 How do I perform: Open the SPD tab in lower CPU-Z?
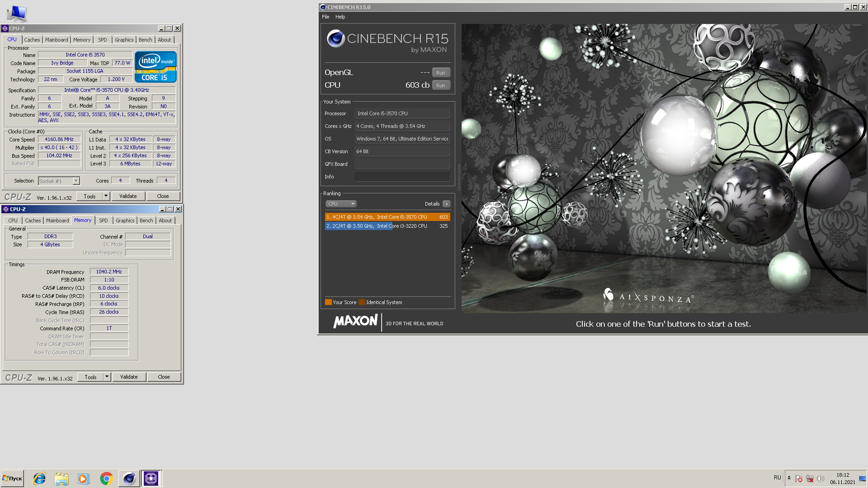104,221
